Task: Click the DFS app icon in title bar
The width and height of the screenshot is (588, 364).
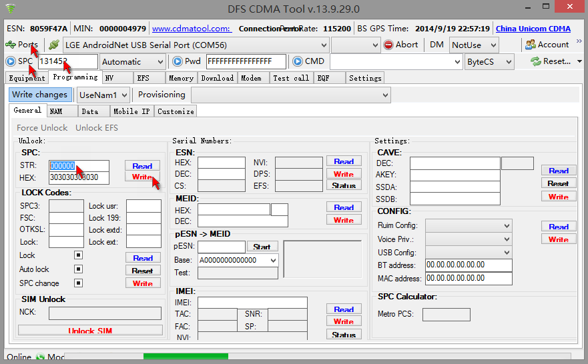Action: 9,9
